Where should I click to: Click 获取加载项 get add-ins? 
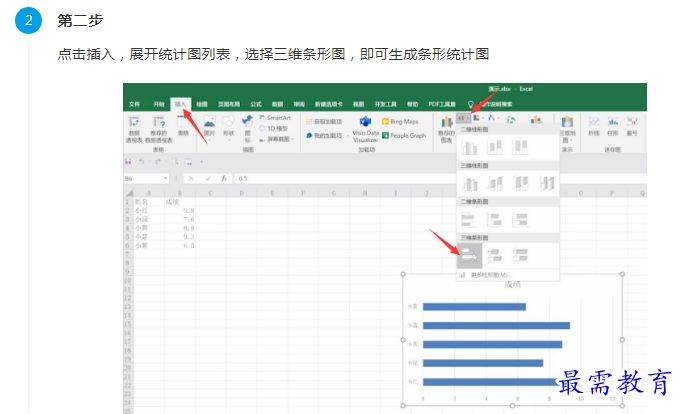324,121
